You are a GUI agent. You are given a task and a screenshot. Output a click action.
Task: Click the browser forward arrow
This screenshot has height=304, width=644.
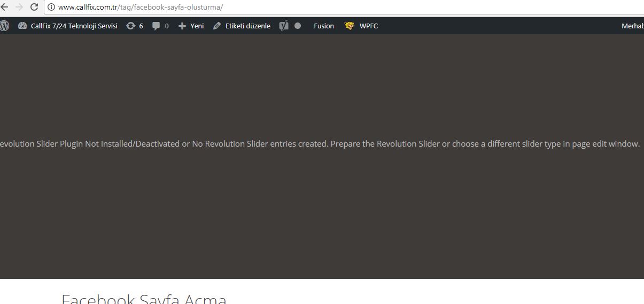click(x=19, y=7)
